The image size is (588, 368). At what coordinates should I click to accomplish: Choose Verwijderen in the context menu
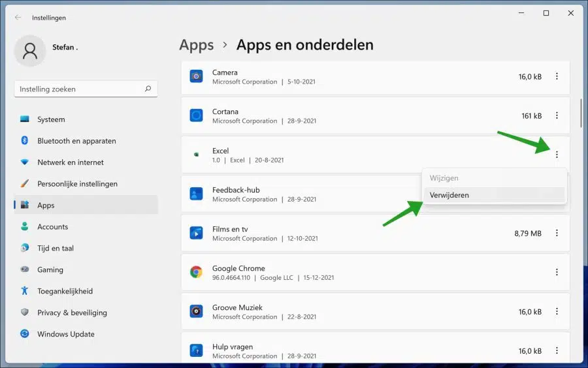495,195
